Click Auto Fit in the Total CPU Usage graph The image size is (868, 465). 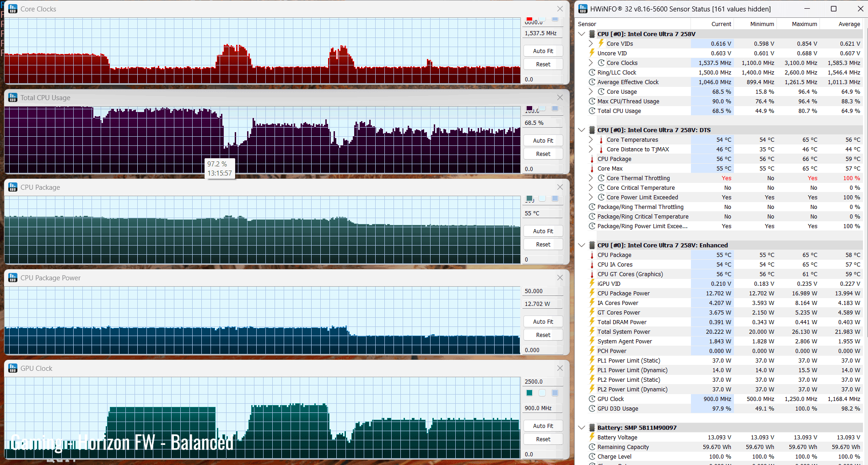[543, 141]
